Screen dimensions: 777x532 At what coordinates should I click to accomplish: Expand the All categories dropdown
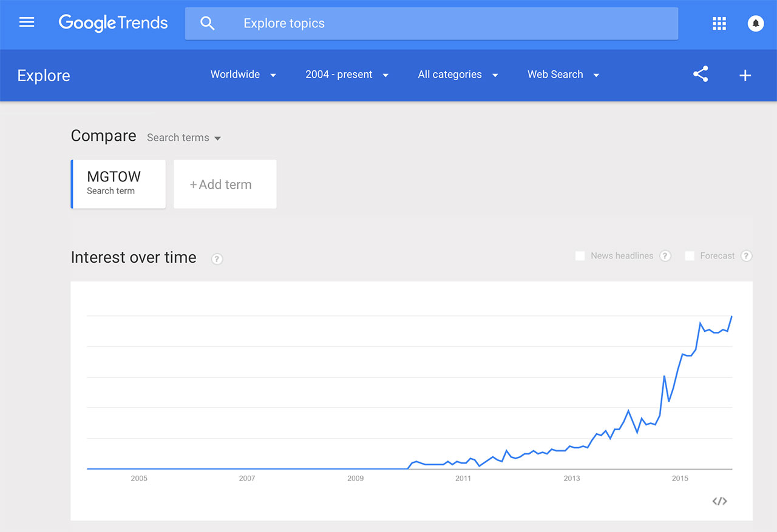(458, 75)
